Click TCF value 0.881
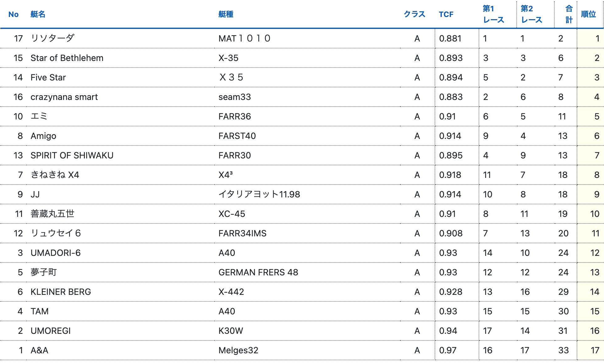 [450, 39]
